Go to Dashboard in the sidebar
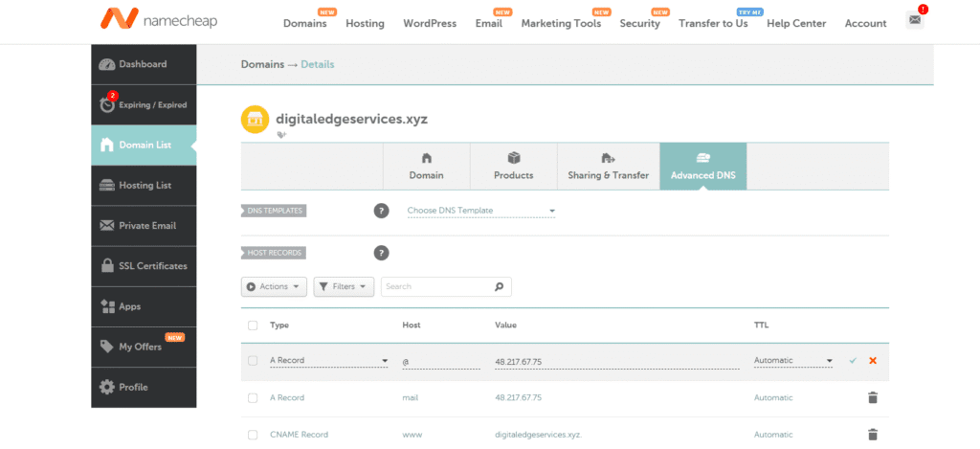The width and height of the screenshot is (980, 449). [x=144, y=64]
